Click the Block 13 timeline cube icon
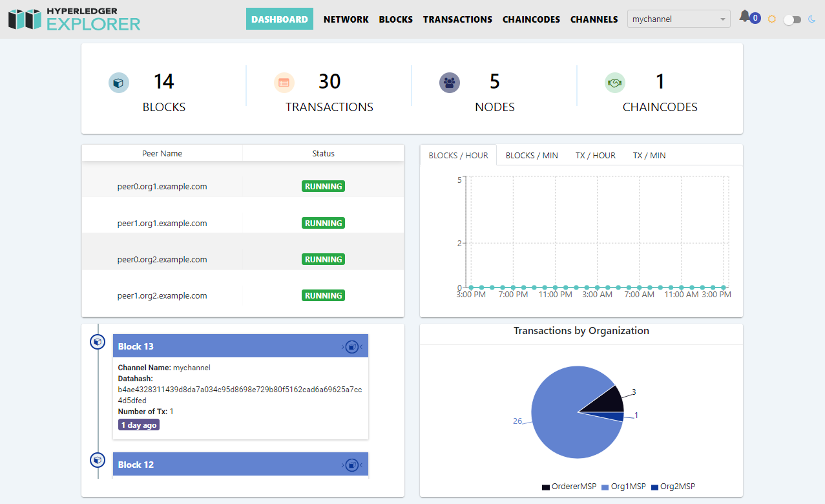 pyautogui.click(x=98, y=342)
